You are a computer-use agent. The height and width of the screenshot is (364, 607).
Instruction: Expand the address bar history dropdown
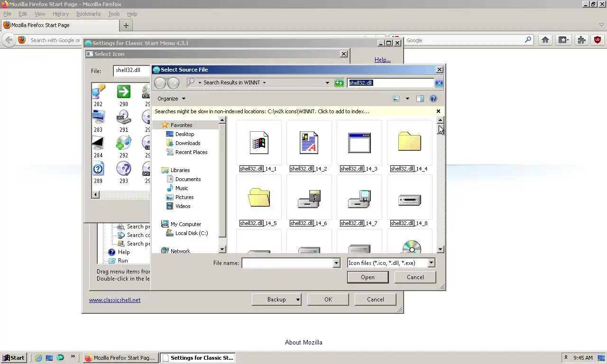pyautogui.click(x=327, y=83)
